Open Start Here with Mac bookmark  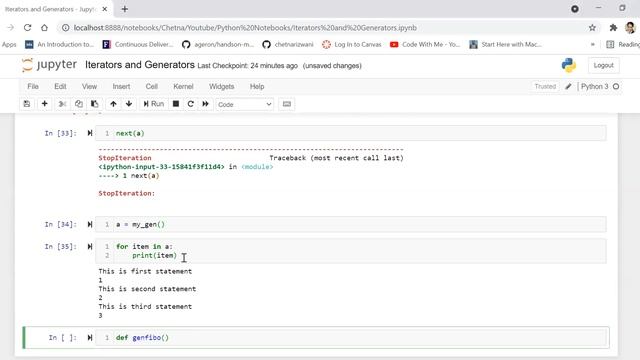tap(506, 44)
